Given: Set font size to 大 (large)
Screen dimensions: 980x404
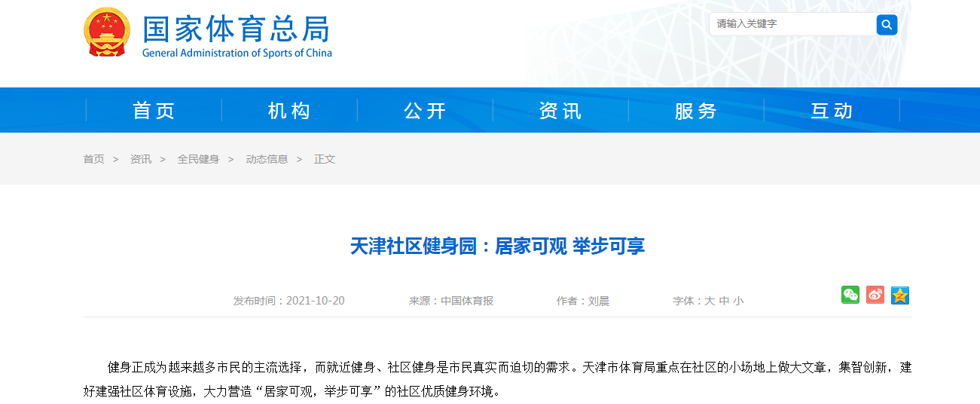Looking at the screenshot, I should (709, 301).
